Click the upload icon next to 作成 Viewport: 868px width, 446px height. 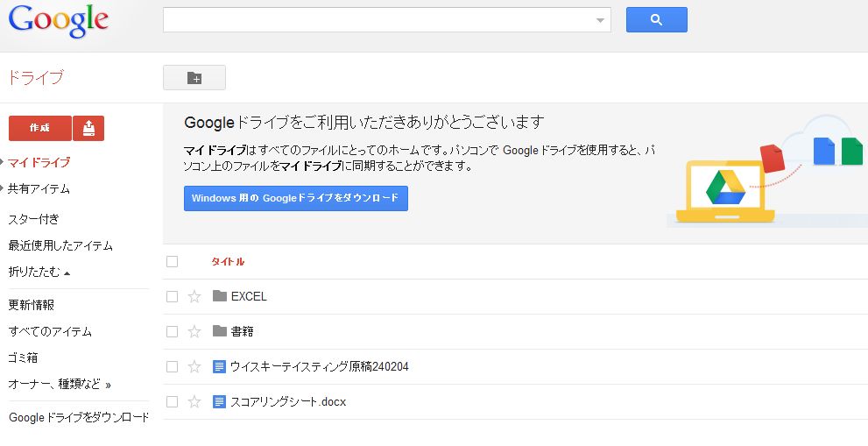coord(88,129)
